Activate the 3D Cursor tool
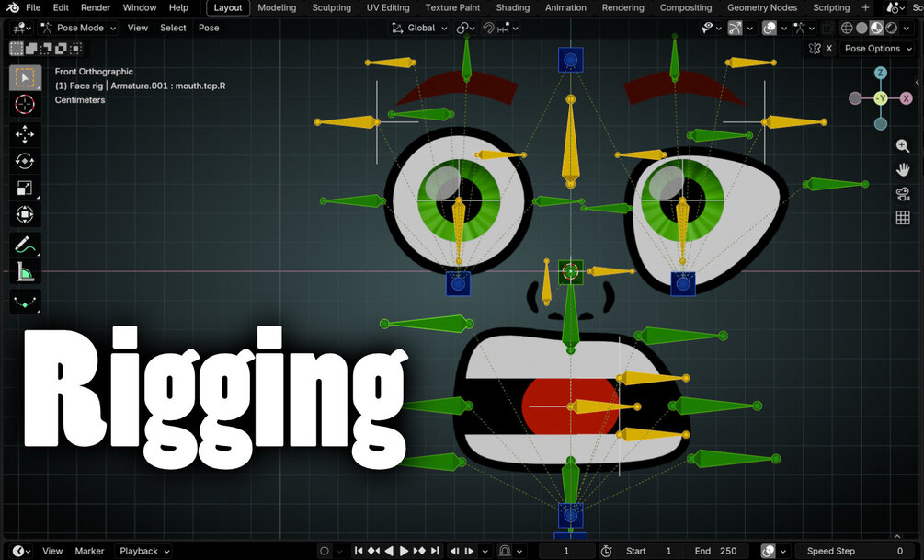 click(25, 104)
